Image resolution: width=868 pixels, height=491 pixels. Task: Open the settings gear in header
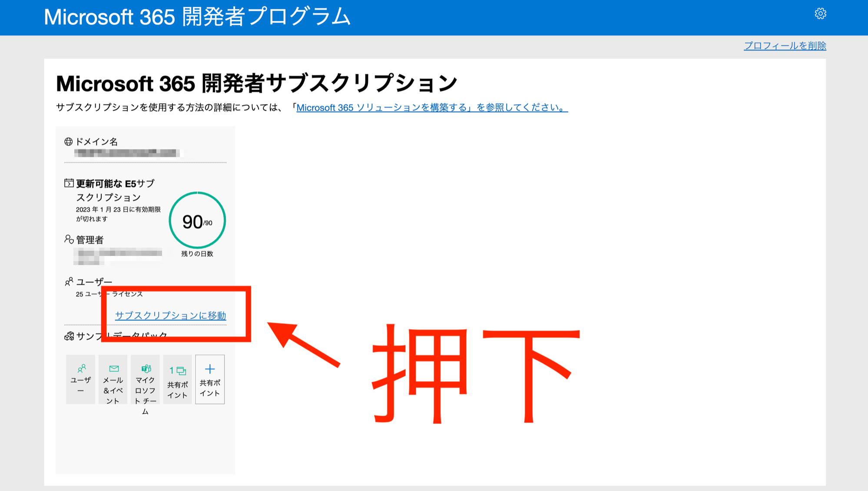click(x=820, y=13)
